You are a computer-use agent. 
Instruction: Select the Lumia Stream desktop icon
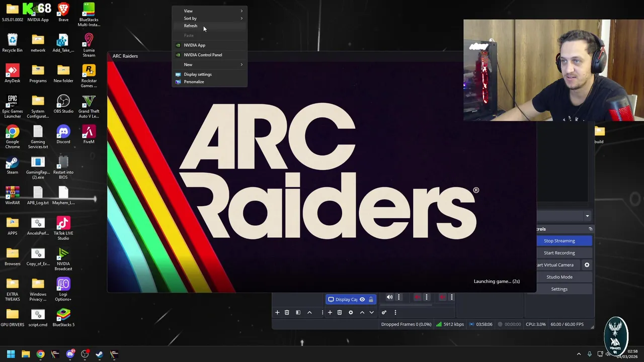pyautogui.click(x=89, y=45)
